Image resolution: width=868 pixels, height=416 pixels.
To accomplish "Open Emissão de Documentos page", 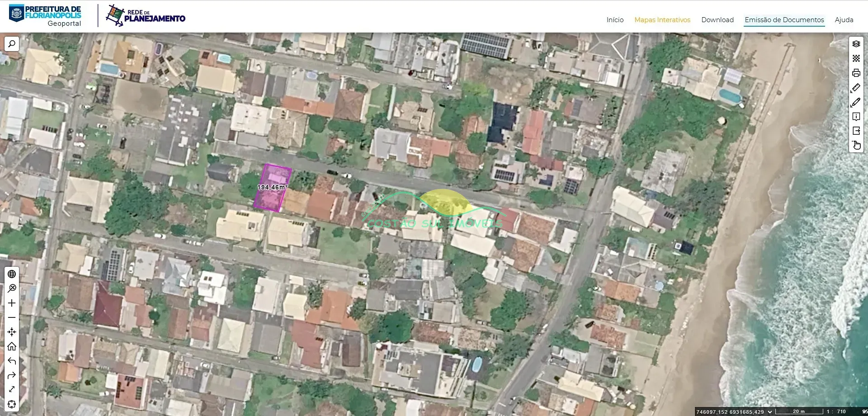I will pos(784,20).
